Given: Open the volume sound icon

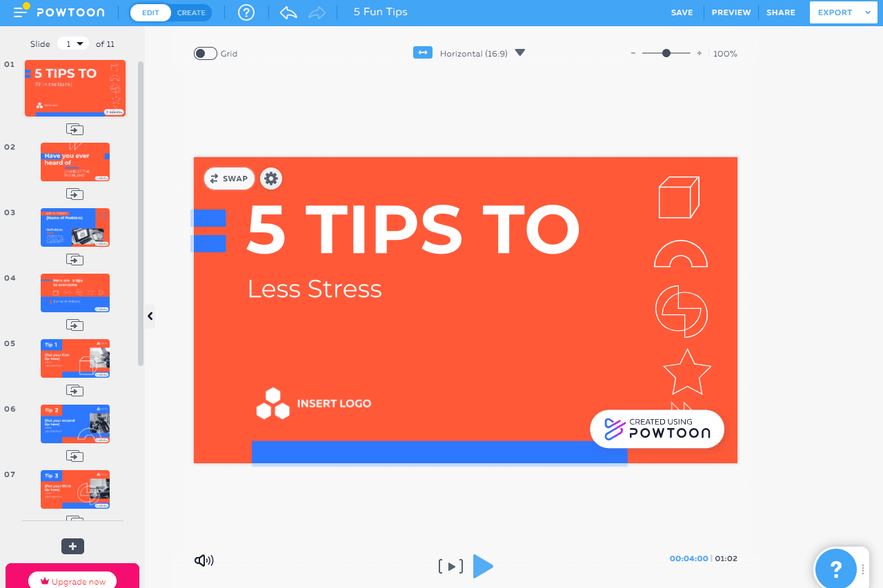Looking at the screenshot, I should click(204, 560).
